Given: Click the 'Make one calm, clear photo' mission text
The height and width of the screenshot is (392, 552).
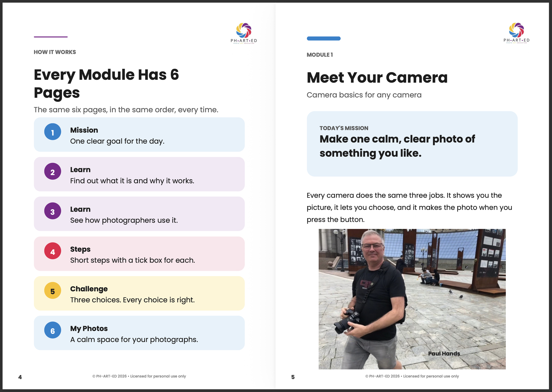Looking at the screenshot, I should [x=397, y=146].
